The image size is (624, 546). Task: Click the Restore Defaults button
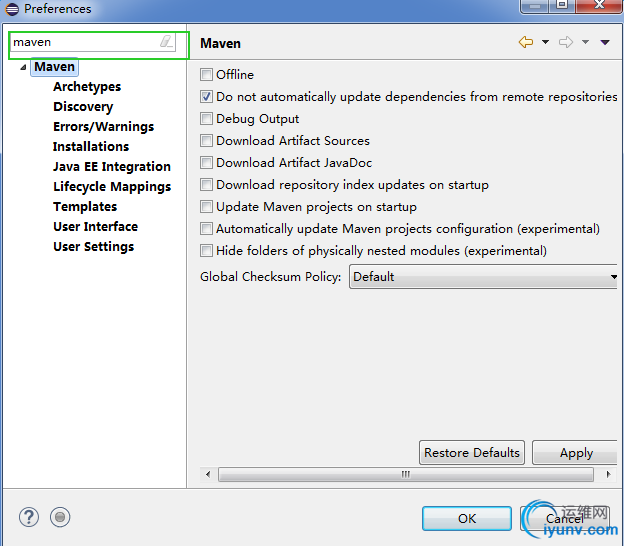pos(472,452)
